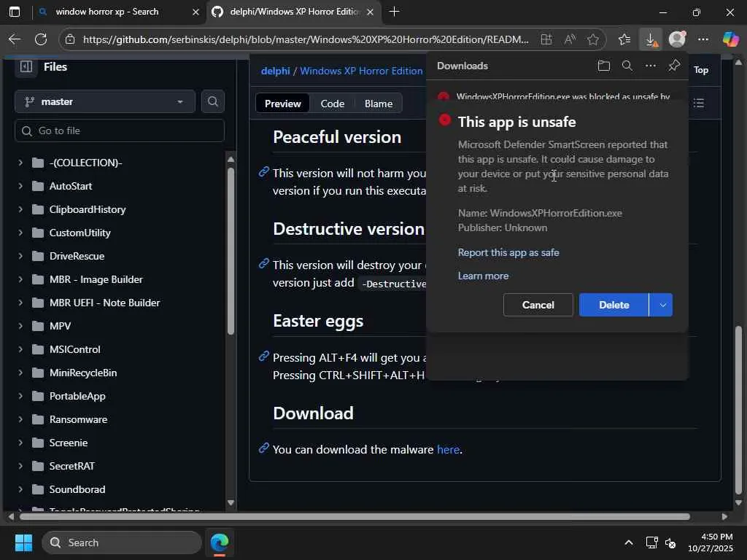Click the Cancel button
747x560 pixels.
point(538,305)
